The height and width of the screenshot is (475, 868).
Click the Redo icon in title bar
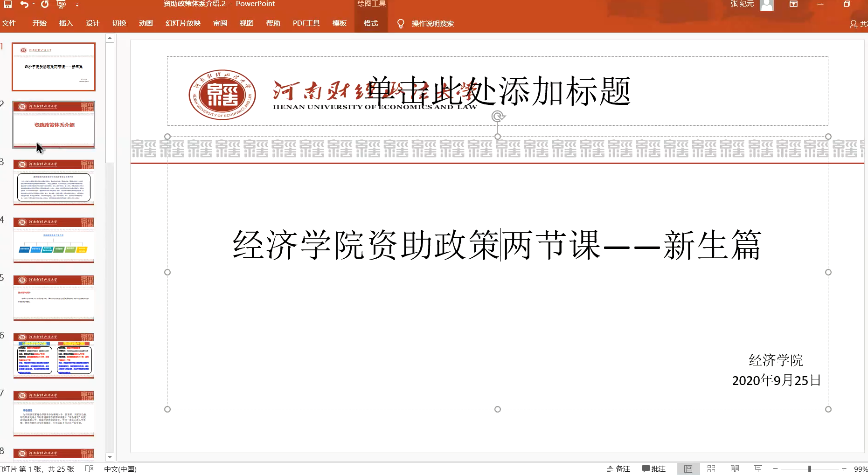coord(45,4)
